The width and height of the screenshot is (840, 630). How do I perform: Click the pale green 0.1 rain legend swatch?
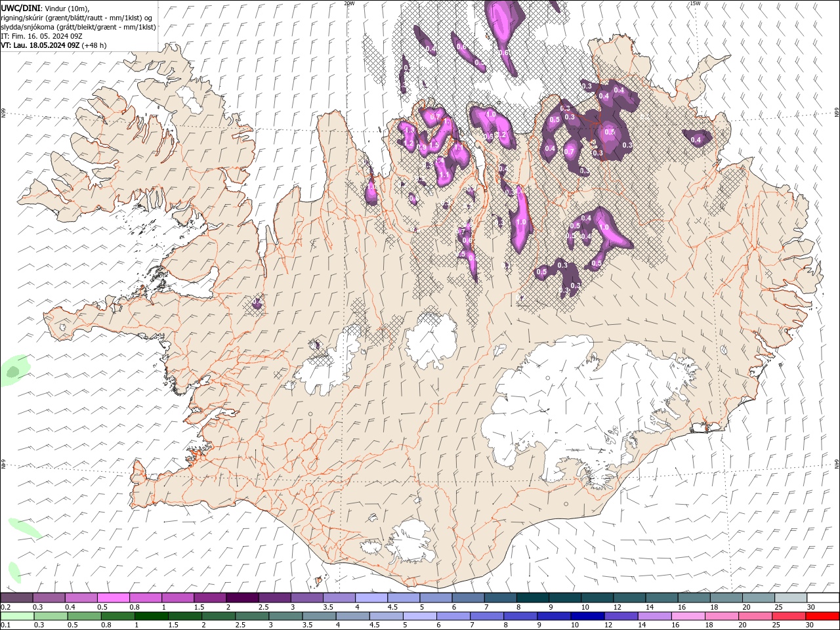click(17, 616)
